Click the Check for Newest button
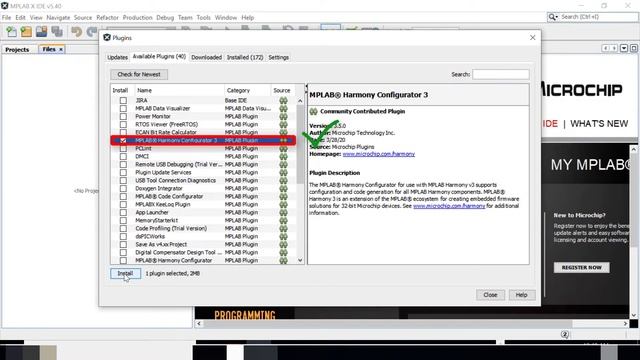Screen dimensions: 640x360 pyautogui.click(x=139, y=74)
